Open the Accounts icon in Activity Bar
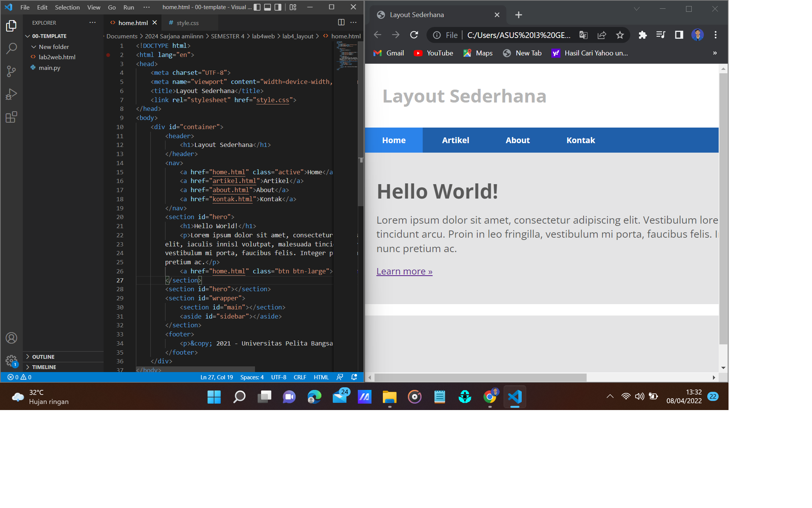This screenshot has width=812, height=508. click(11, 338)
